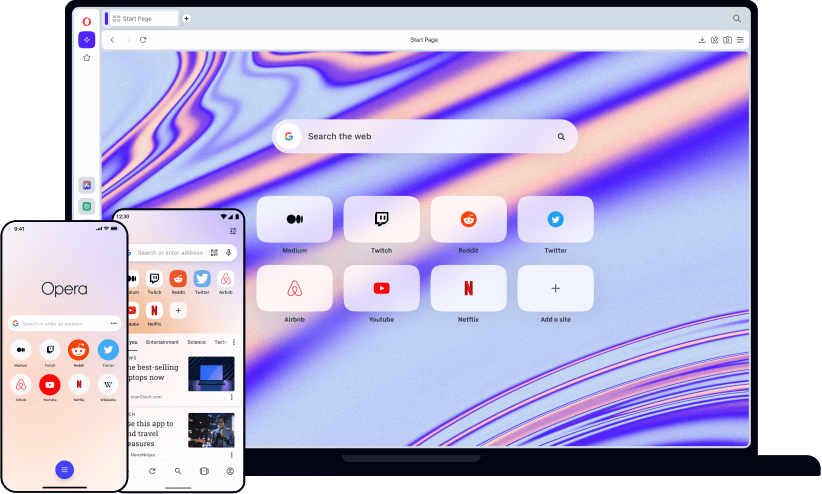Click the Google logo in desktop search box
This screenshot has width=822, height=494.
(289, 136)
